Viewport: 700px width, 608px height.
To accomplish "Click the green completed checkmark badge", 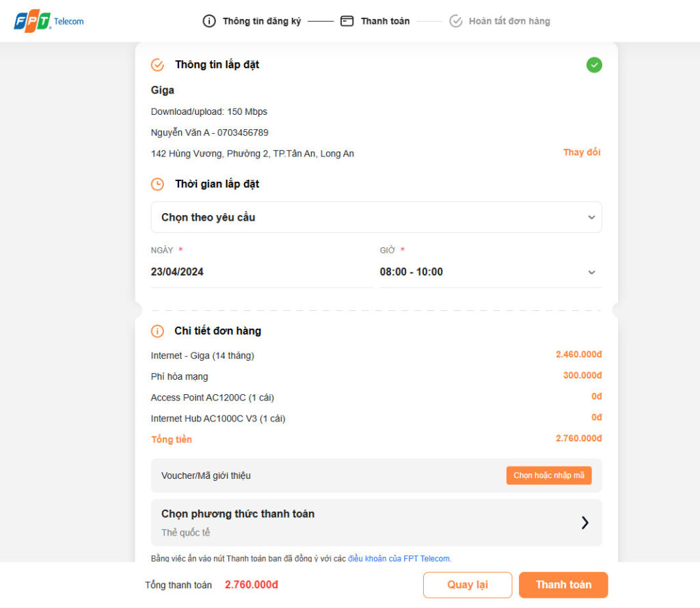I will pos(594,66).
